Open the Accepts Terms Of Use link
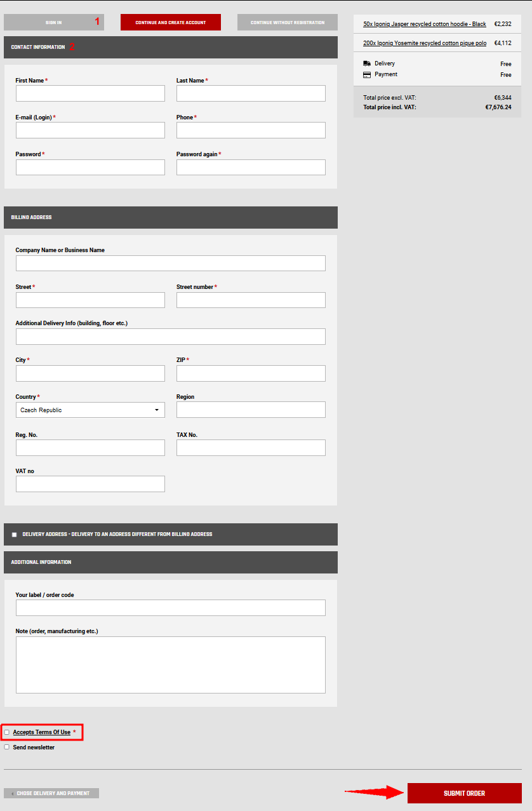Screen dimensions: 532x811 click(x=42, y=732)
